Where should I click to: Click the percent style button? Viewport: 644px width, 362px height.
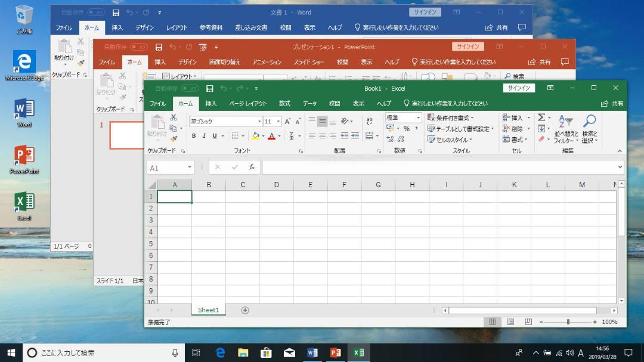(407, 129)
